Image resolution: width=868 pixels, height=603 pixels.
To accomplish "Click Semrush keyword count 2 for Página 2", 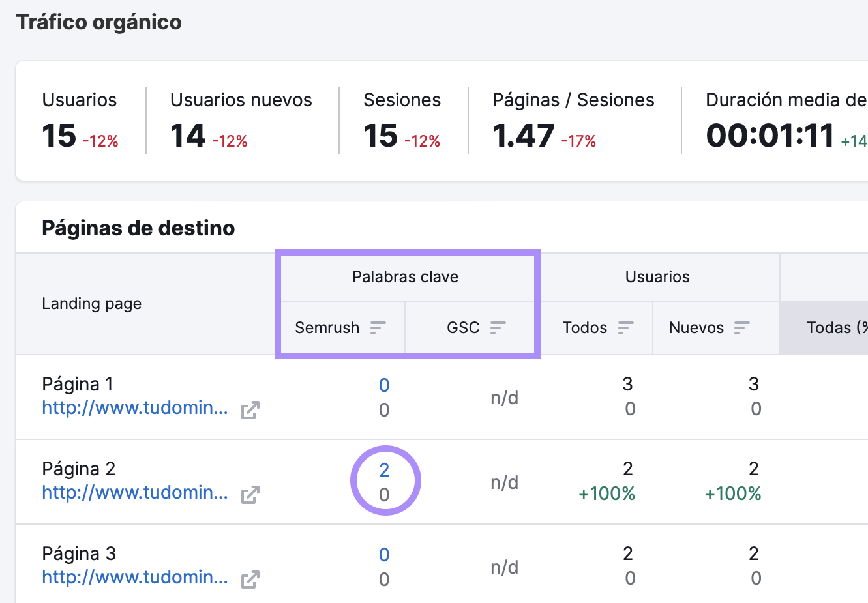I will (384, 470).
